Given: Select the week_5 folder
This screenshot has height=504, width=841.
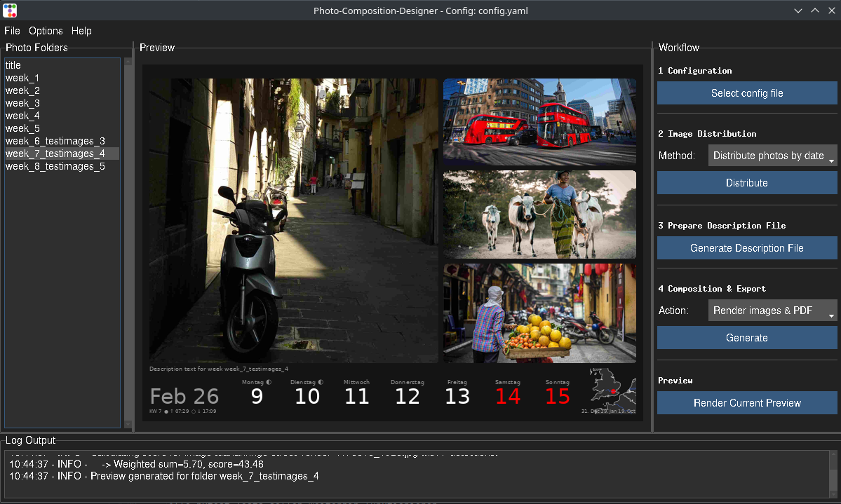Looking at the screenshot, I should click(x=62, y=128).
